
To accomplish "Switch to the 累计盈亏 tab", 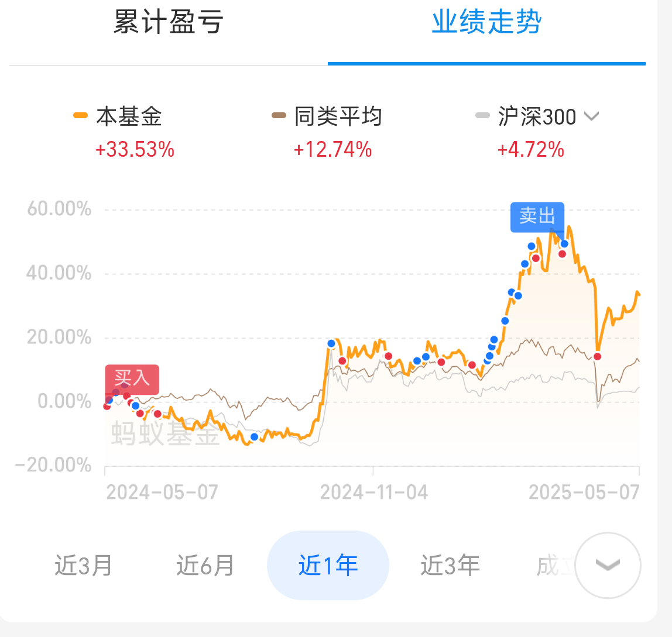I will pyautogui.click(x=168, y=22).
